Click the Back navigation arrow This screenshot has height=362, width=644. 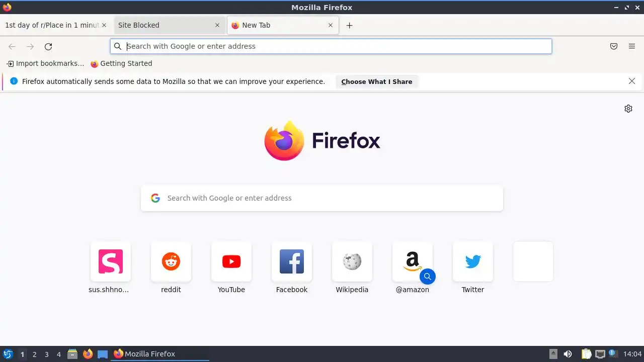click(x=12, y=46)
